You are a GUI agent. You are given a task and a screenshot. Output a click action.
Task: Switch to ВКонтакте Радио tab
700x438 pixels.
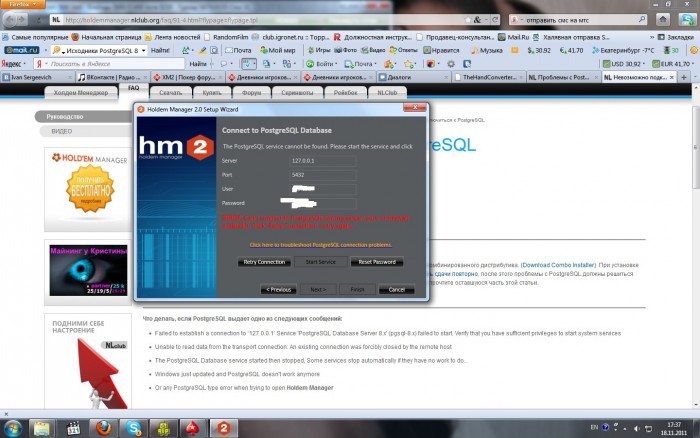click(x=112, y=77)
